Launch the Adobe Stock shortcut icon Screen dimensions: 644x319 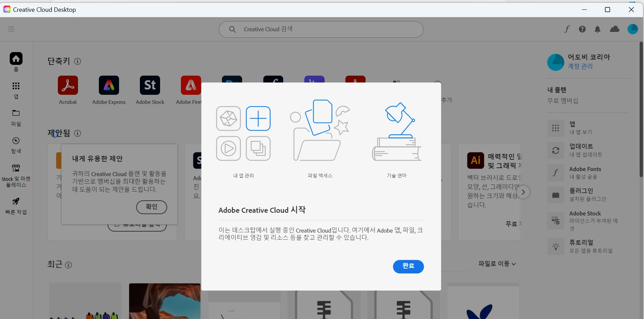(x=150, y=85)
